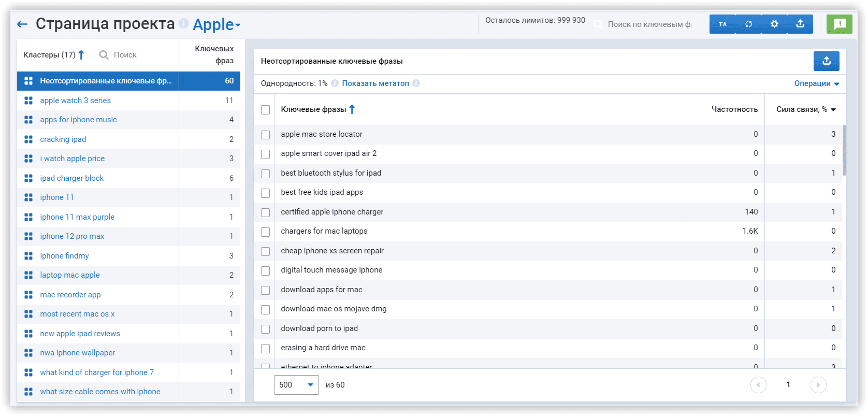The height and width of the screenshot is (416, 868).
Task: Open the info icon next to page title
Action: click(183, 23)
